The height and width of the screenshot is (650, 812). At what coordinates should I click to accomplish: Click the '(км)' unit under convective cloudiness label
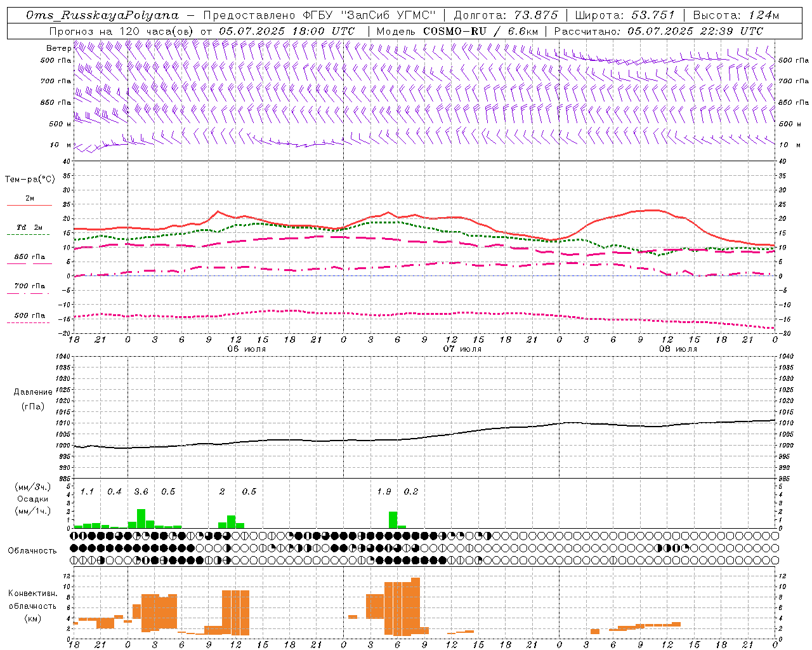(32, 618)
